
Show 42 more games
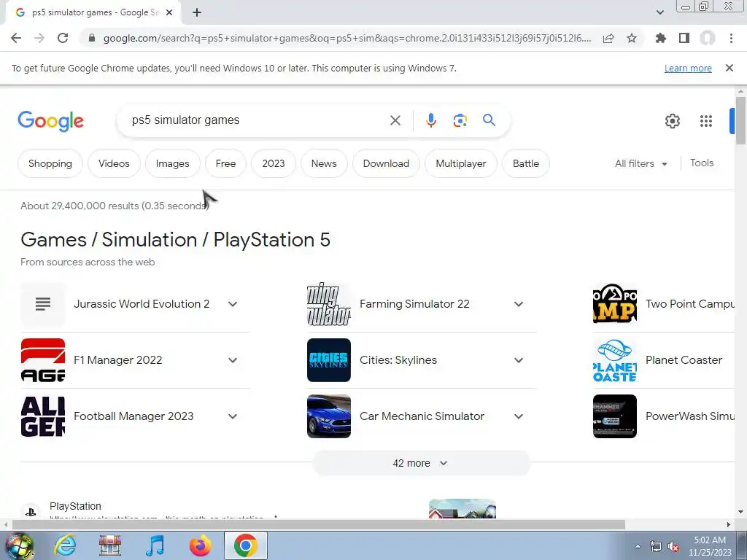coord(421,463)
